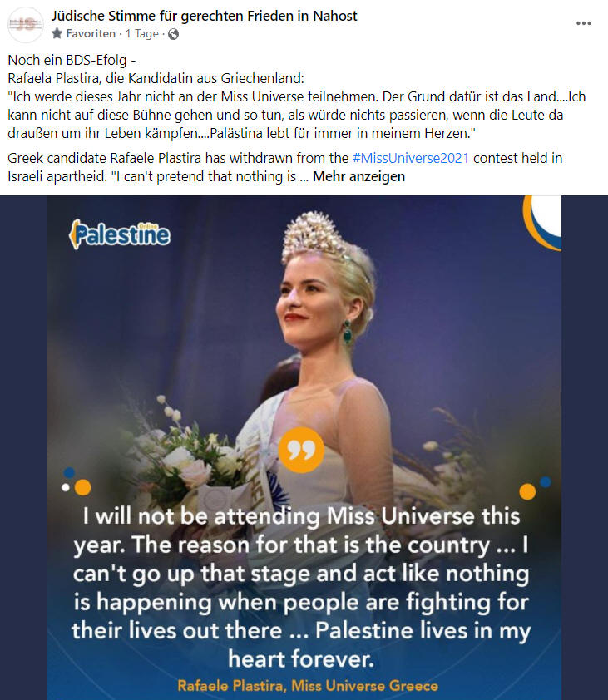Screen dimensions: 608x700
Task: Click the Favoriten label
Action: coord(91,34)
